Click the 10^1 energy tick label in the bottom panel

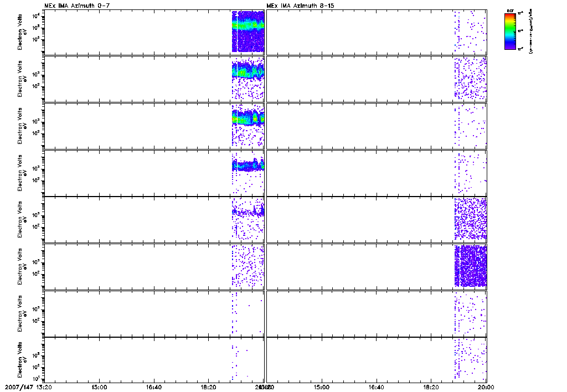tap(37, 379)
